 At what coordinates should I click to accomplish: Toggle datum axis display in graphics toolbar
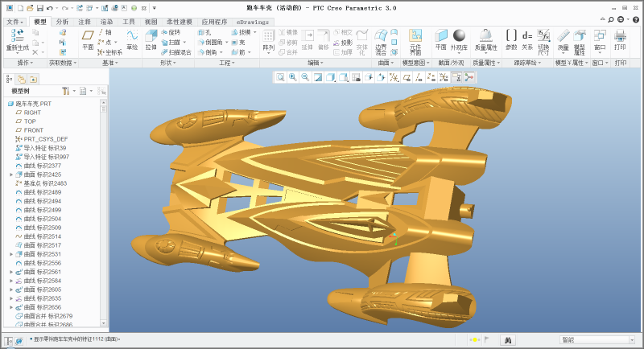pyautogui.click(x=419, y=77)
